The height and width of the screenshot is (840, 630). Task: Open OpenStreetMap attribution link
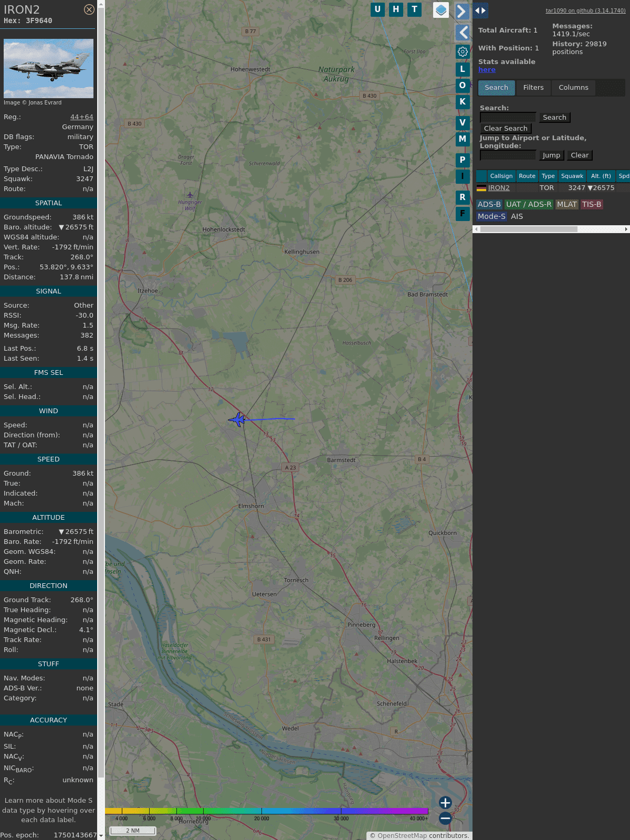pyautogui.click(x=402, y=836)
